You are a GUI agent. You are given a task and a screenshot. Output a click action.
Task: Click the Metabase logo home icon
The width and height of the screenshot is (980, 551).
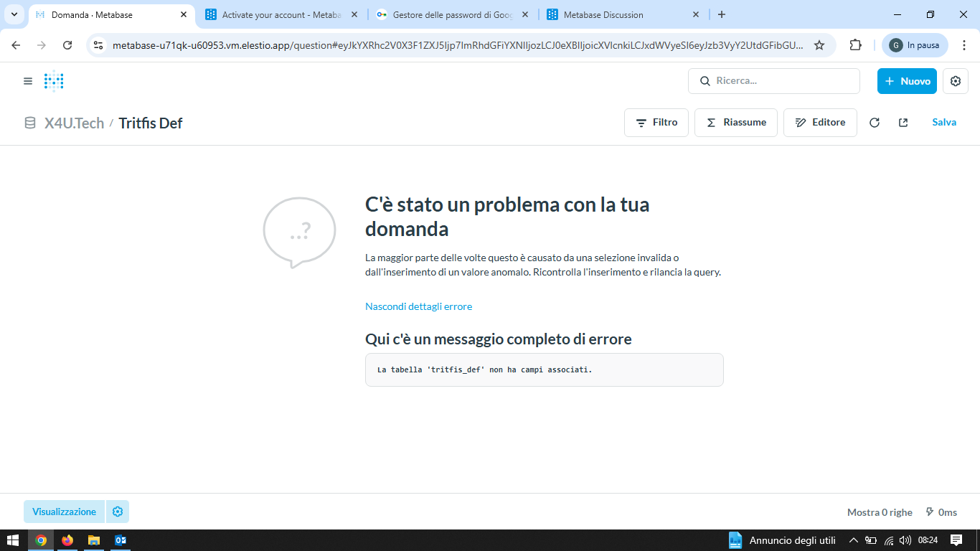point(54,81)
